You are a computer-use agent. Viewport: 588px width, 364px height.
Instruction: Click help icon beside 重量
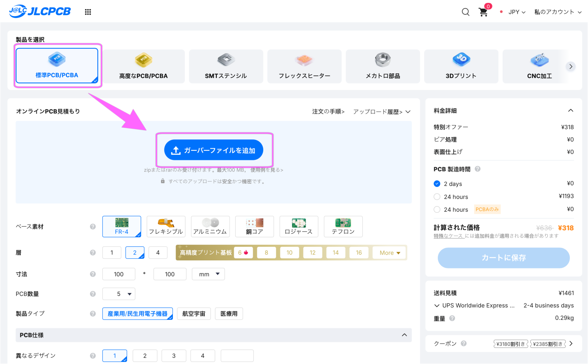pos(452,318)
